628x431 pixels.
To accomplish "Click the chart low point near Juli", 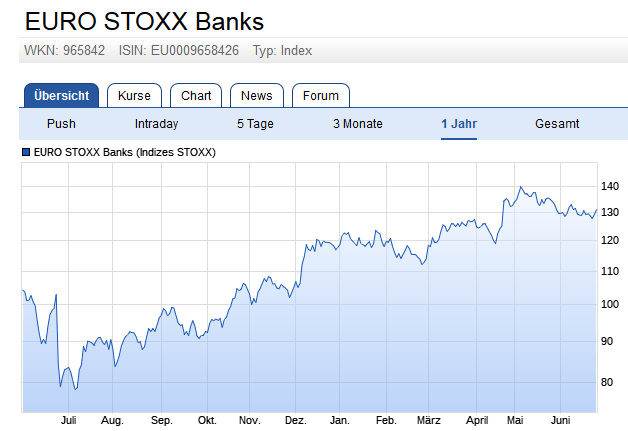I will click(x=75, y=389).
